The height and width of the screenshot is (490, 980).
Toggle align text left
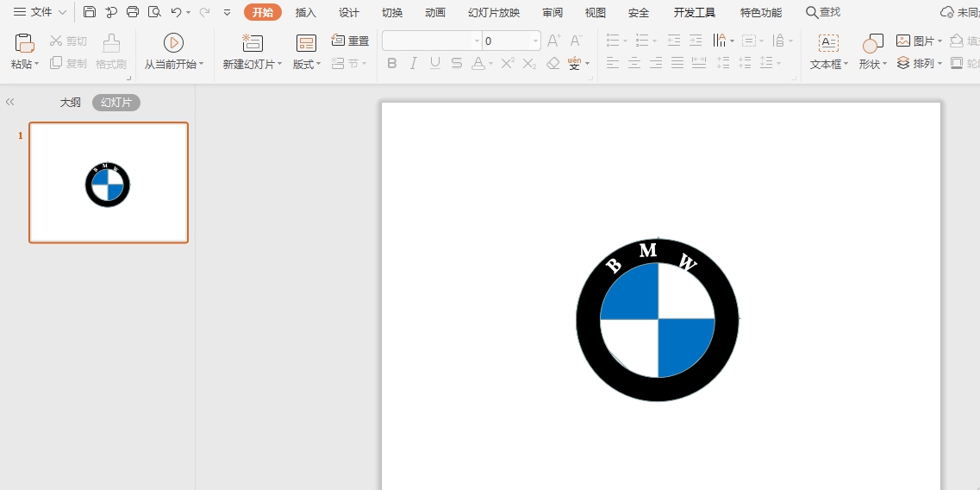click(x=613, y=63)
